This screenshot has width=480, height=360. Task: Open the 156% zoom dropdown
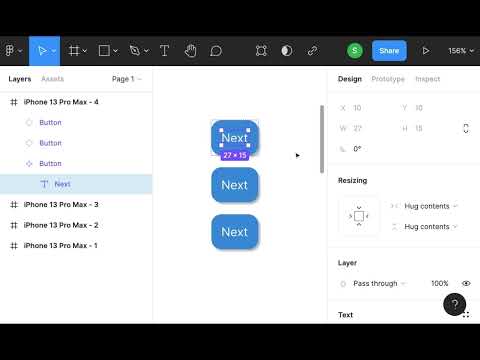click(x=461, y=51)
